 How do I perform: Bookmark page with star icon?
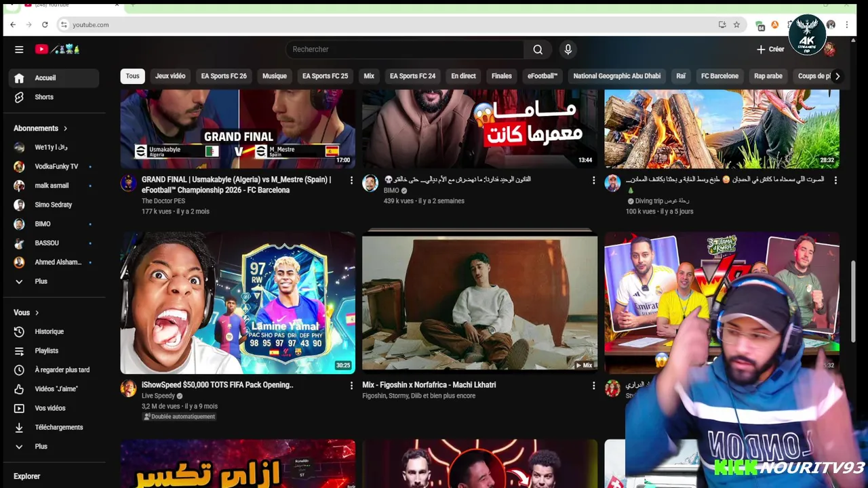pos(736,24)
